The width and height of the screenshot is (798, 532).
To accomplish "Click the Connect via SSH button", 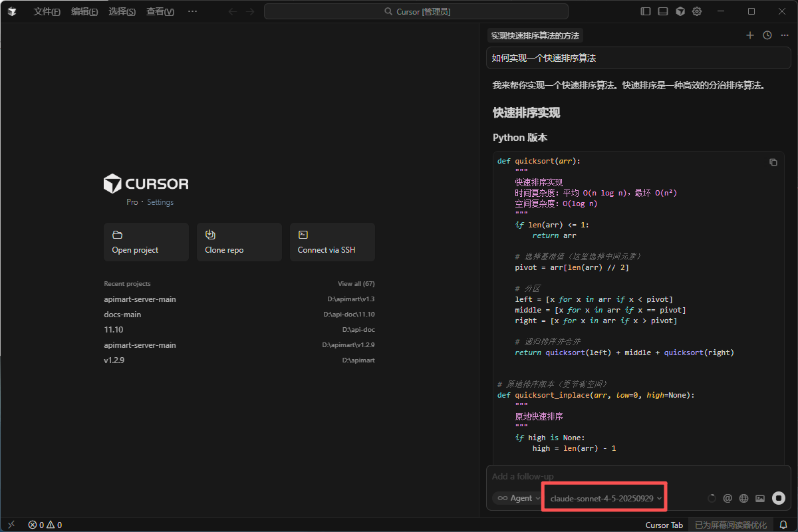I will pyautogui.click(x=332, y=242).
